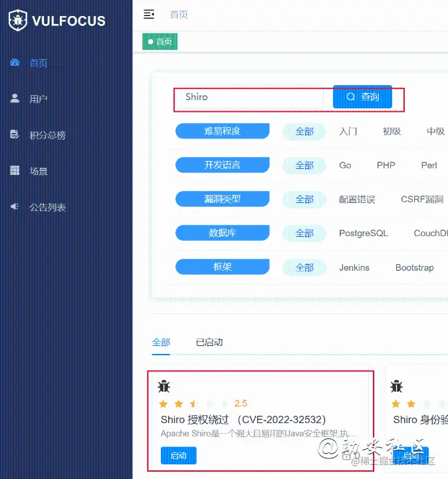Image resolution: width=448 pixels, height=479 pixels.
Task: Click the document icon beside 积分总榜
Action: coord(15,134)
